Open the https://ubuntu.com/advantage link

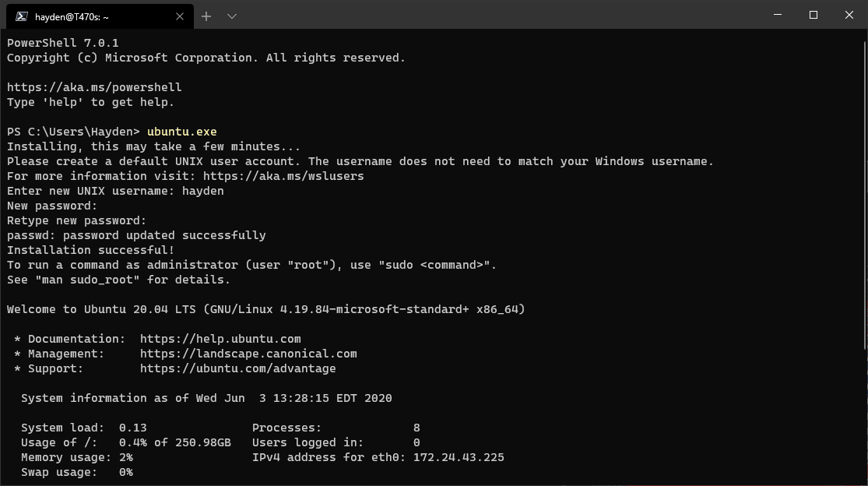(237, 368)
